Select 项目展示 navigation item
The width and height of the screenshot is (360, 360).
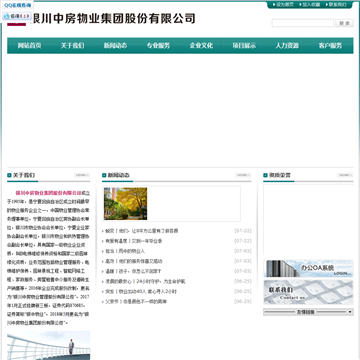click(x=244, y=46)
